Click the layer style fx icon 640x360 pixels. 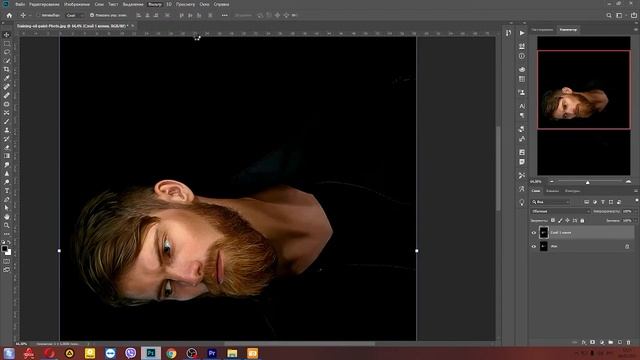[584, 342]
